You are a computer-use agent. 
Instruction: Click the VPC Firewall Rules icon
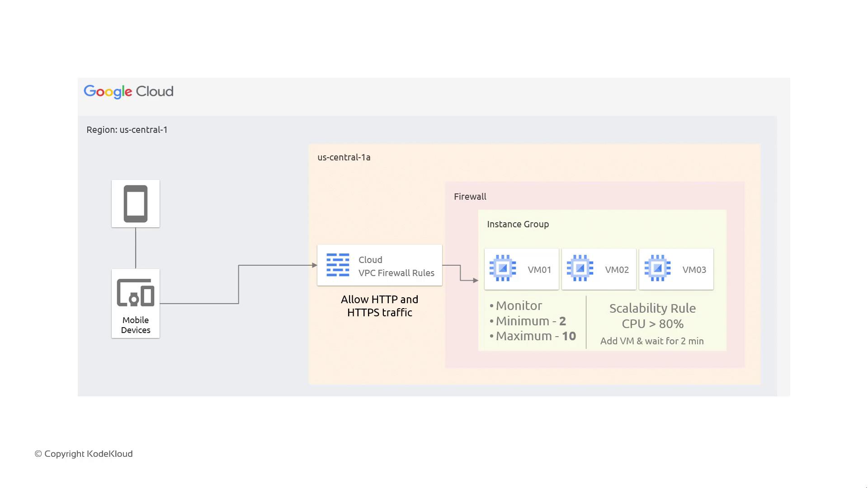(x=338, y=265)
